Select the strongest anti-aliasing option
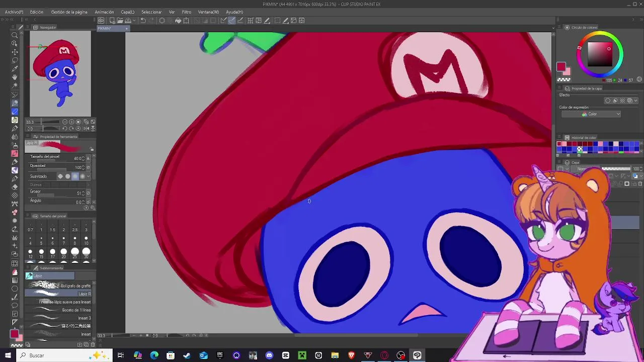 coord(83,176)
